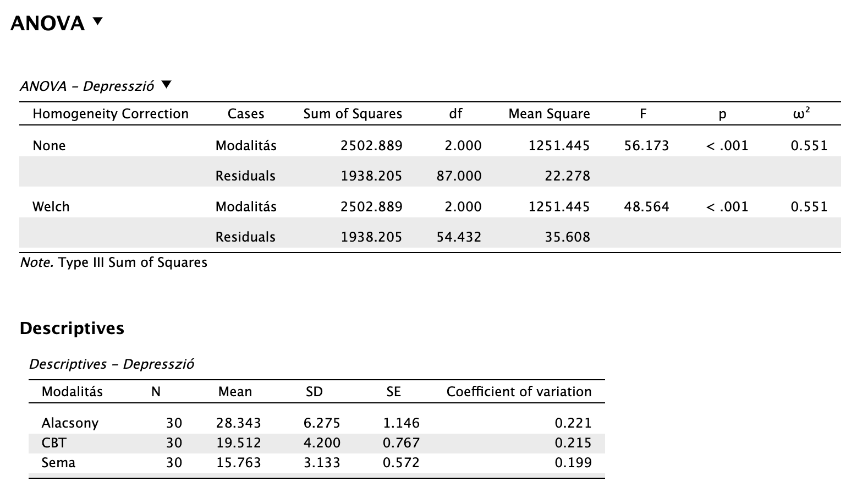Select the Alacsony row in Descriptives
Viewport: 868px width, 492px height.
tap(70, 423)
